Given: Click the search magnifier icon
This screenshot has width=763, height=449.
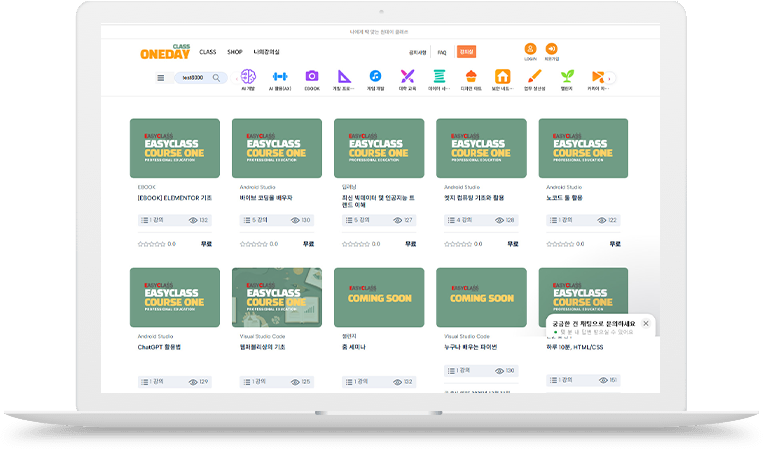Looking at the screenshot, I should [215, 77].
